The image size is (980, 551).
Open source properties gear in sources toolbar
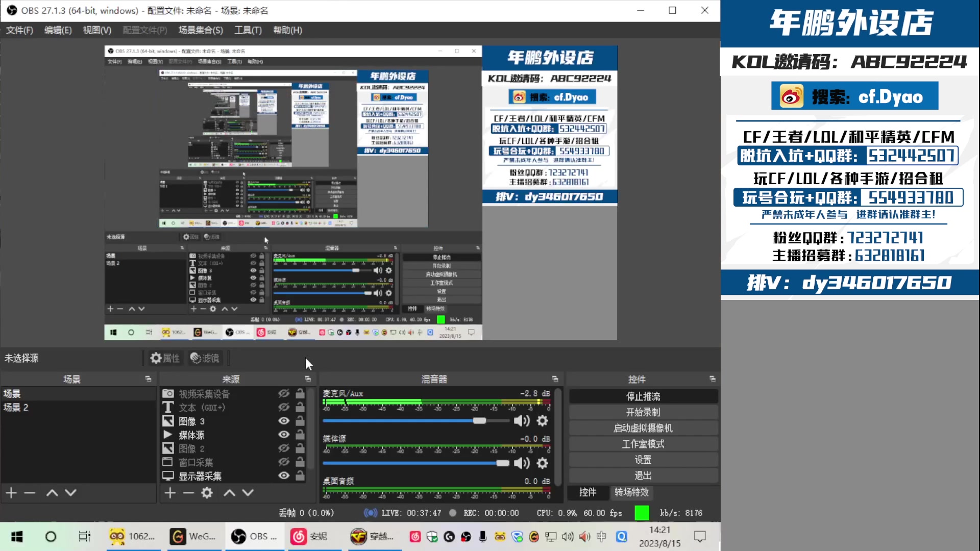tap(207, 492)
